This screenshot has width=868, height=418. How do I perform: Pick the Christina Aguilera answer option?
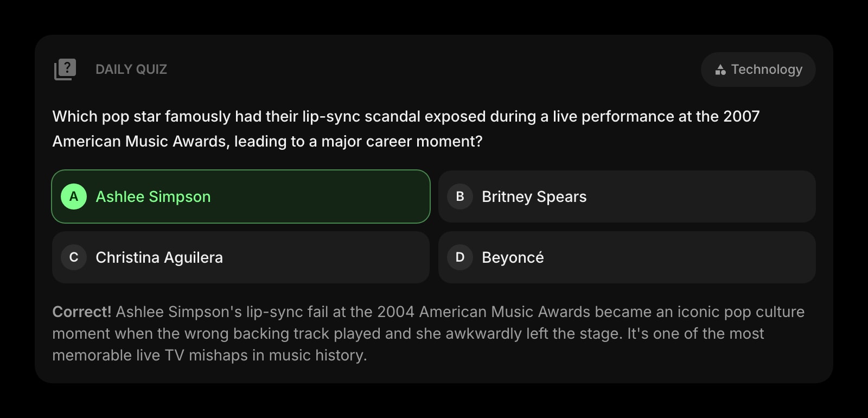241,257
